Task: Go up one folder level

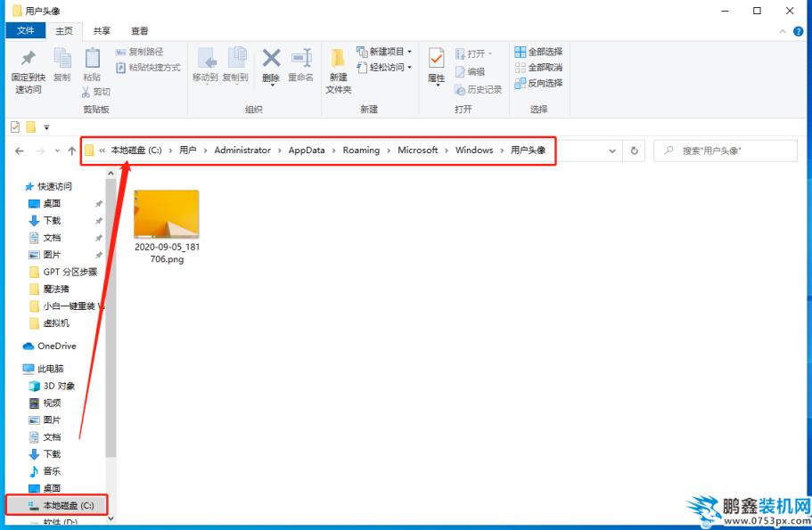Action: pos(71,151)
